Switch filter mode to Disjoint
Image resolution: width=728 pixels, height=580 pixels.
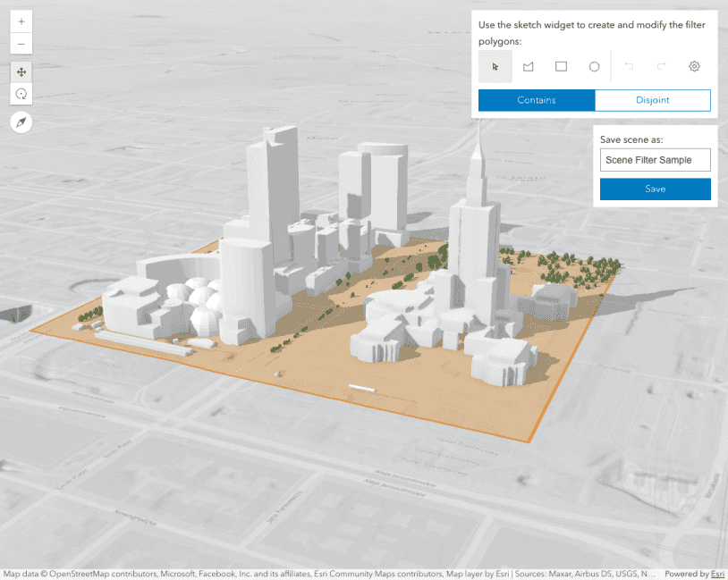(653, 100)
